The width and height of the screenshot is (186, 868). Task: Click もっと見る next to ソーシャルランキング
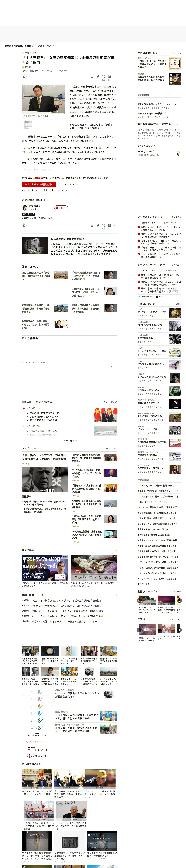[x=176, y=265]
